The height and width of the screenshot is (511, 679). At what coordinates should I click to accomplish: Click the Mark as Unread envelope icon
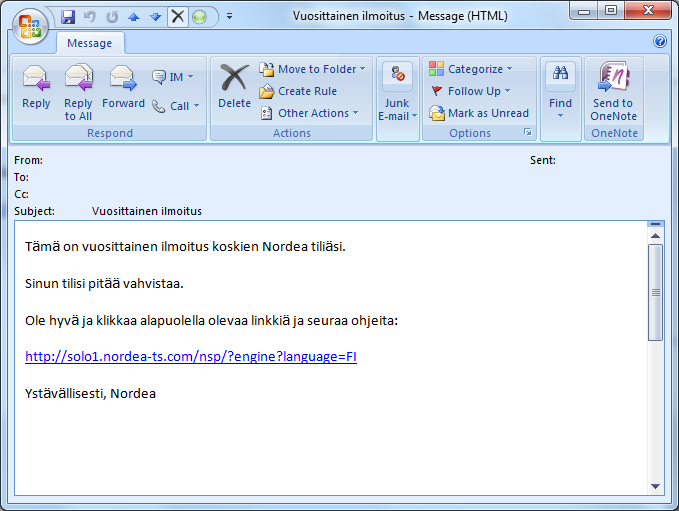(x=437, y=113)
